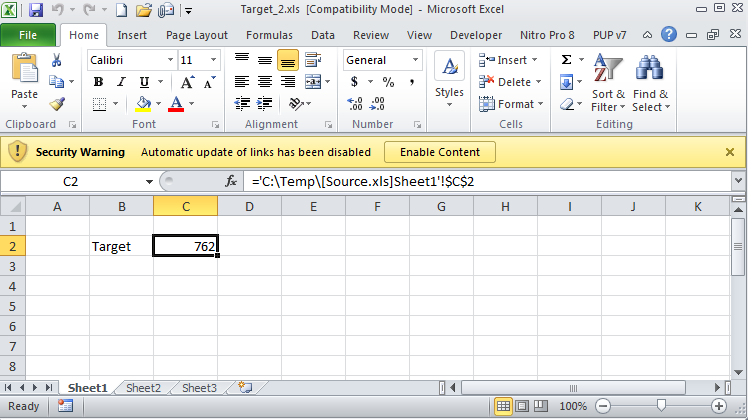Apply red font color
The image size is (748, 420).
point(176,104)
